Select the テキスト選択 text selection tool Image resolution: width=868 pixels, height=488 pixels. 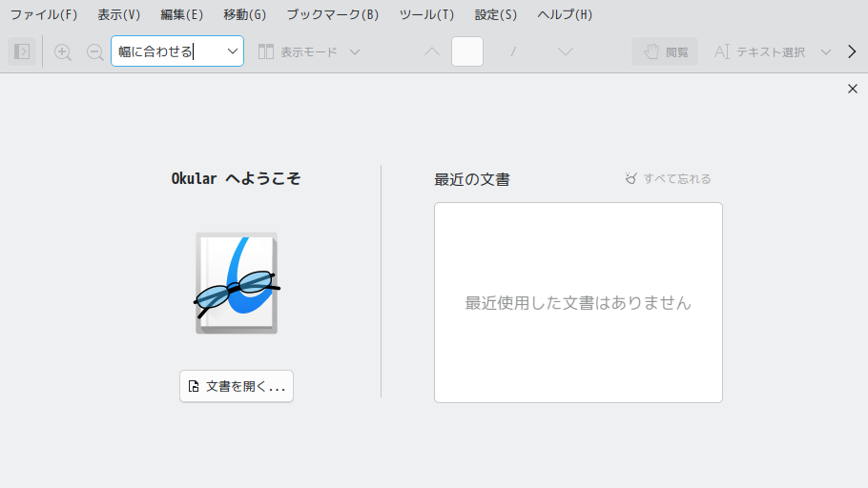click(759, 52)
